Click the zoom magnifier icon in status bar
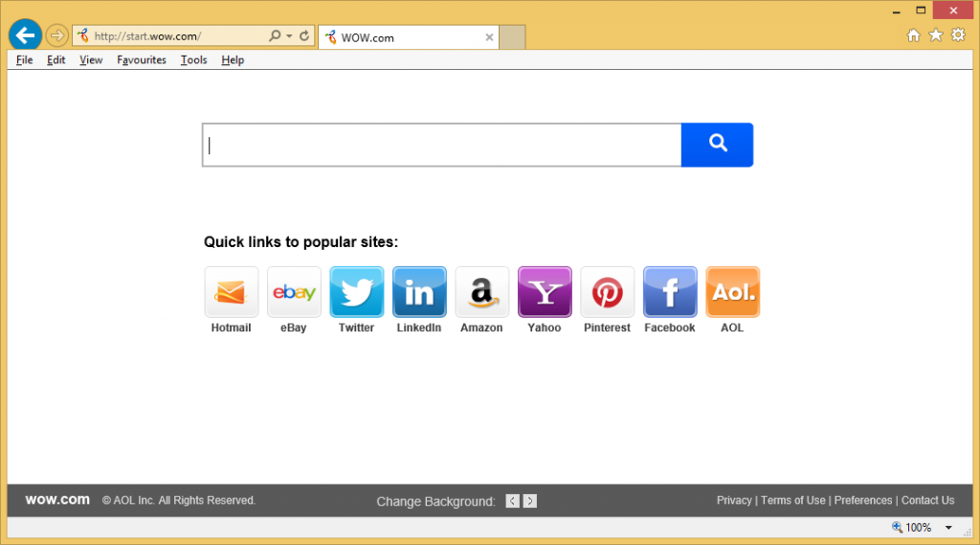Image resolution: width=980 pixels, height=545 pixels. click(x=897, y=528)
